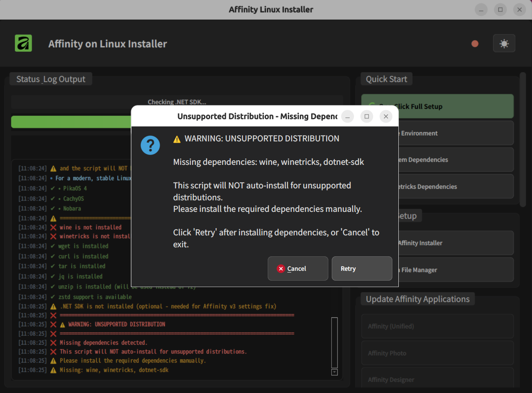Click the red X beside 'wine is not installed'
This screenshot has height=393, width=532.
(53, 227)
